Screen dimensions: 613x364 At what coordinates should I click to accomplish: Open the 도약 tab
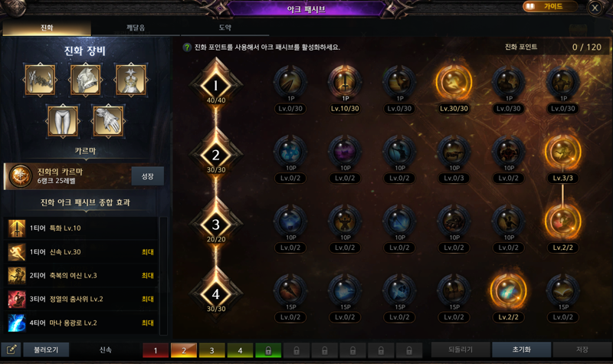pos(225,28)
